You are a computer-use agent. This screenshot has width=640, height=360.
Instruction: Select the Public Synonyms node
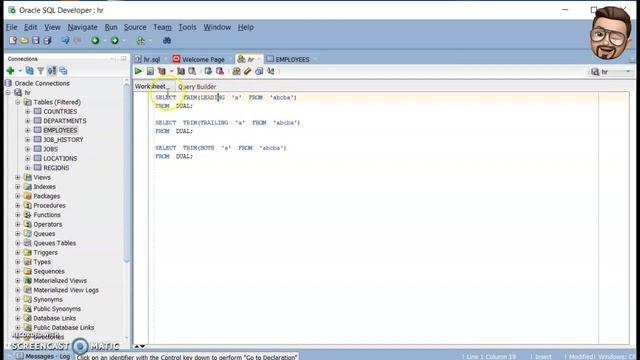pos(57,309)
